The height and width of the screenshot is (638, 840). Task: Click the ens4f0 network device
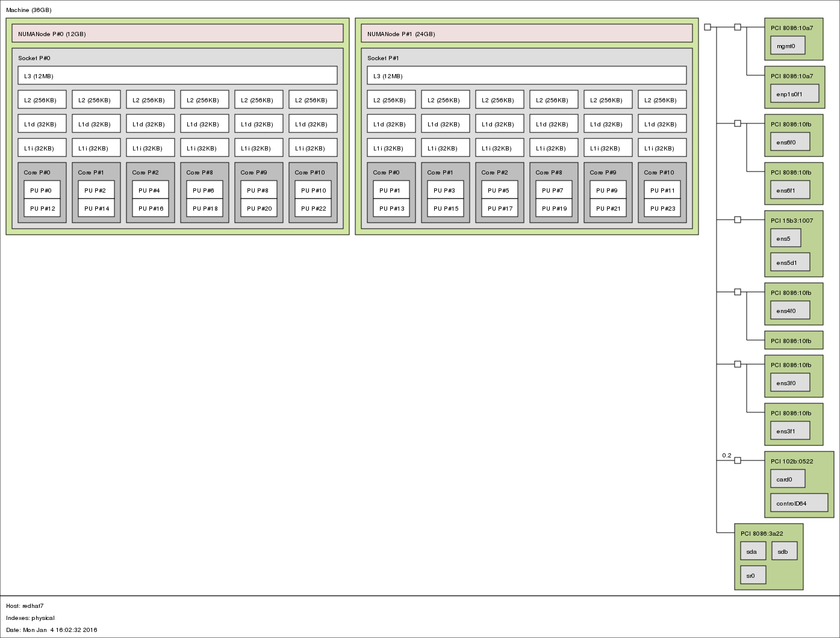coord(790,311)
